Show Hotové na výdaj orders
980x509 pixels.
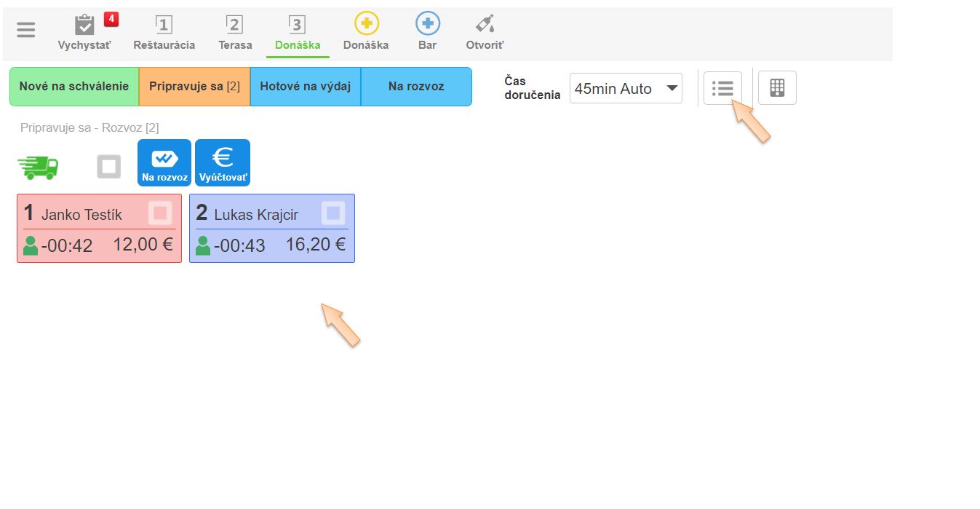(x=305, y=87)
